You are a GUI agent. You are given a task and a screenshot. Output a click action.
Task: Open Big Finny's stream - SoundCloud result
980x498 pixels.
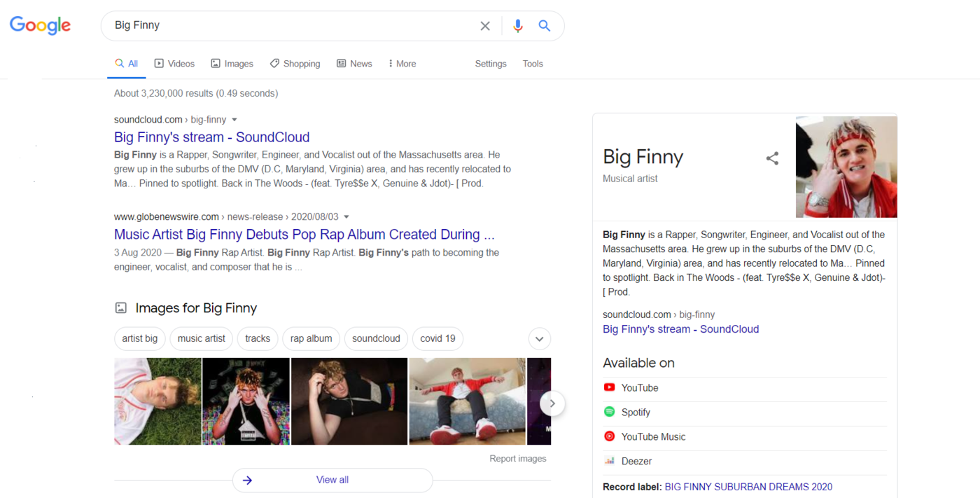tap(212, 137)
